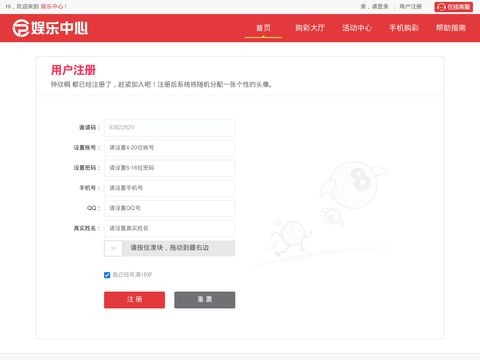The image size is (480, 360).
Task: Open the 用户注册 link in the top bar
Action: 410,6
